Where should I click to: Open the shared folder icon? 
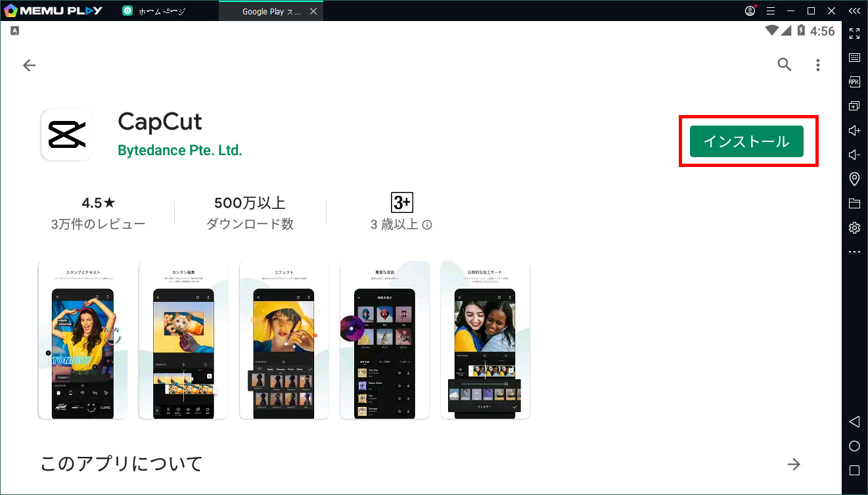click(854, 203)
